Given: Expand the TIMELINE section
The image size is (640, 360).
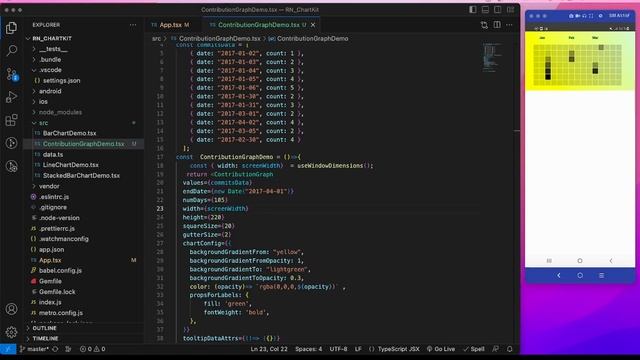Looking at the screenshot, I should pyautogui.click(x=45, y=338).
